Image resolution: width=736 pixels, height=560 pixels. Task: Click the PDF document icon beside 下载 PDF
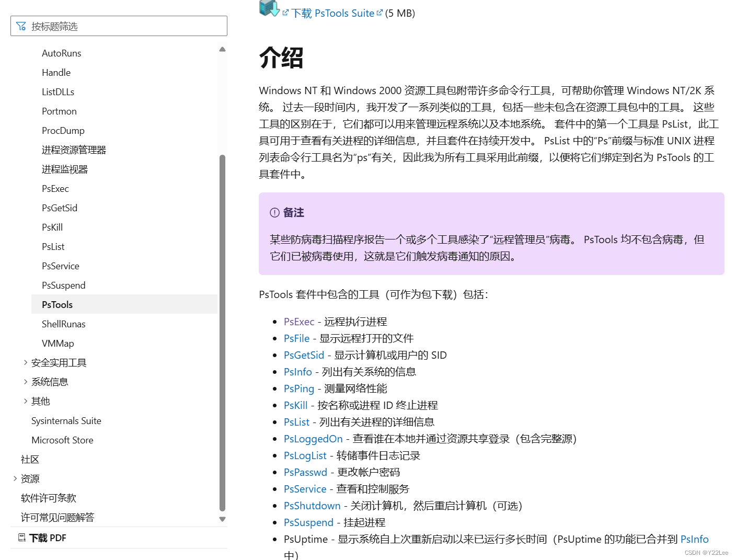(22, 538)
